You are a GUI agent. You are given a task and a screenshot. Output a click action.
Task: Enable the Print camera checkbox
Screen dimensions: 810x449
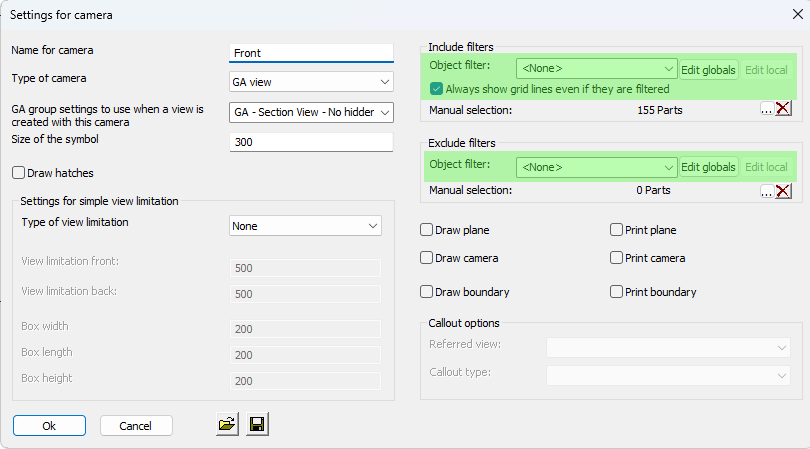click(x=617, y=258)
